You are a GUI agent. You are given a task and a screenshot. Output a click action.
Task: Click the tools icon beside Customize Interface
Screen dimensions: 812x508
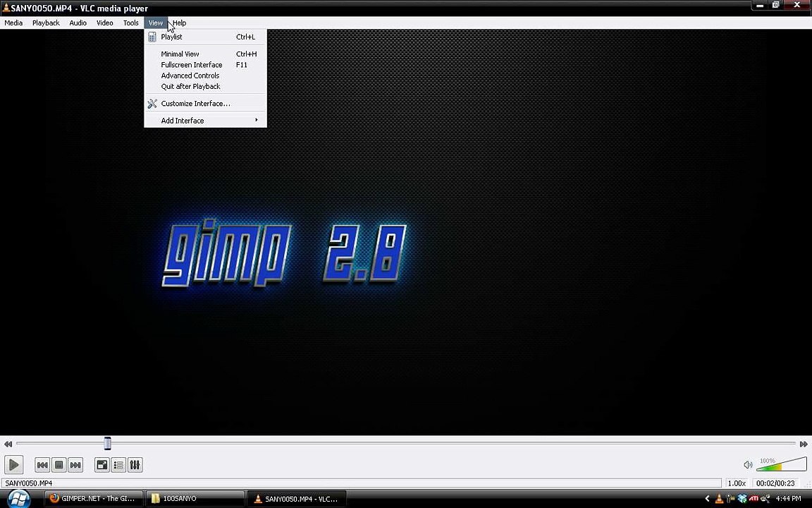tap(152, 104)
